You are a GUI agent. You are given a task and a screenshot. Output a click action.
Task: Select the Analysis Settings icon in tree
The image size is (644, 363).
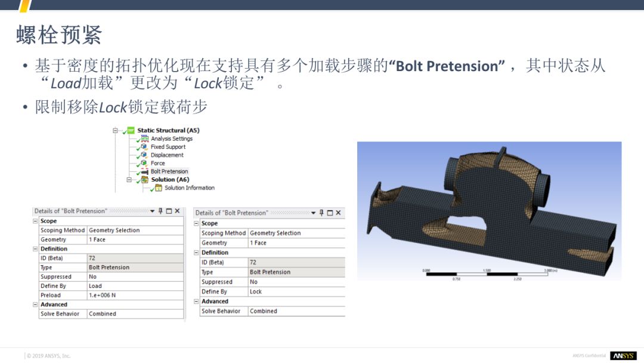(x=144, y=139)
